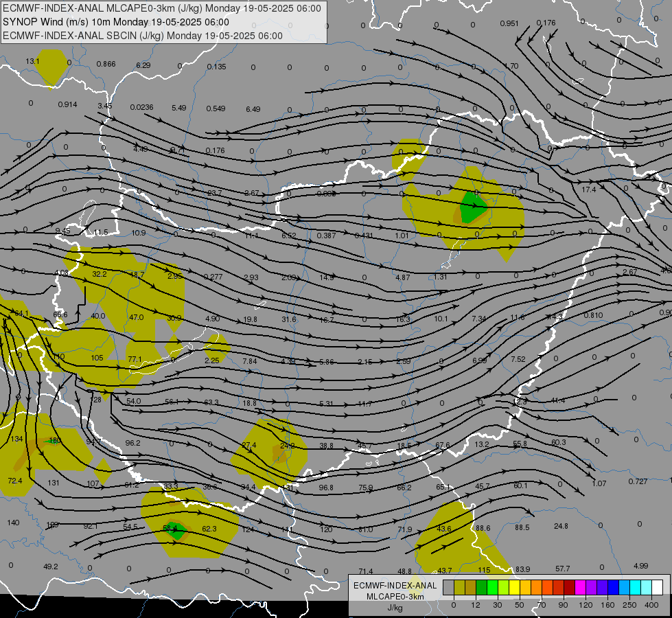This screenshot has width=672, height=618.
Task: Click the map value 88.6
Action: click(x=483, y=528)
